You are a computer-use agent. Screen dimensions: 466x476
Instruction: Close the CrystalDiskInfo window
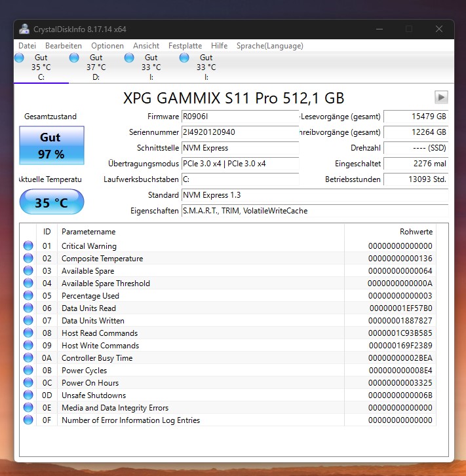pos(439,29)
